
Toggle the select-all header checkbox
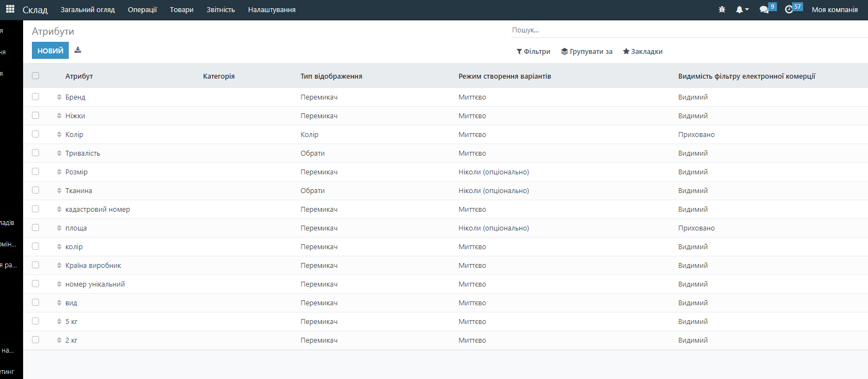coord(36,76)
